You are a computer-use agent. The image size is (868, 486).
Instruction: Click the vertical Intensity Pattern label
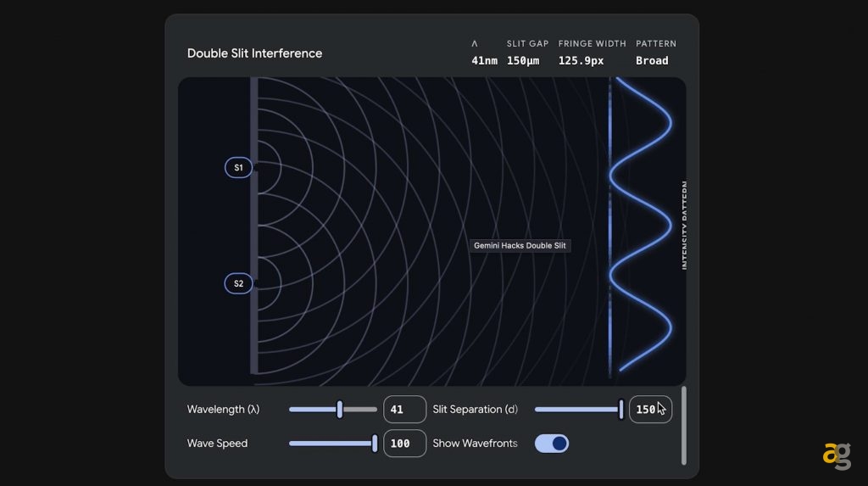(684, 225)
